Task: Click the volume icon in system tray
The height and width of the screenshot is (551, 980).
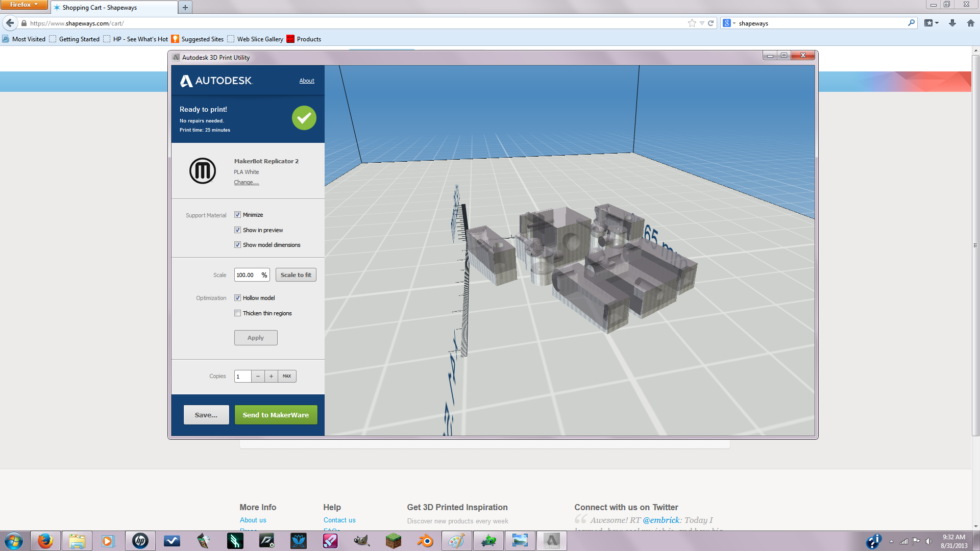Action: [928, 541]
